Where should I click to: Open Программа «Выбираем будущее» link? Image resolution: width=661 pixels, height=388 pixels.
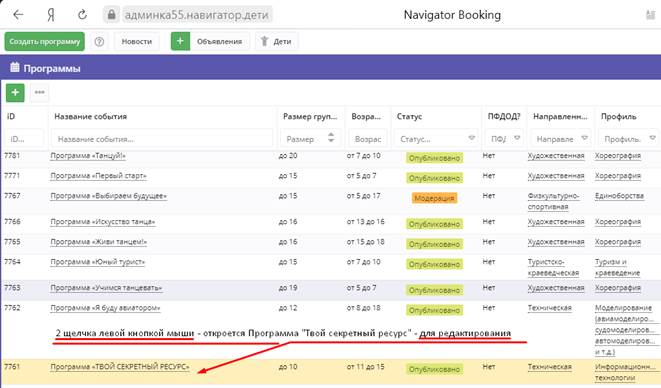tap(108, 196)
